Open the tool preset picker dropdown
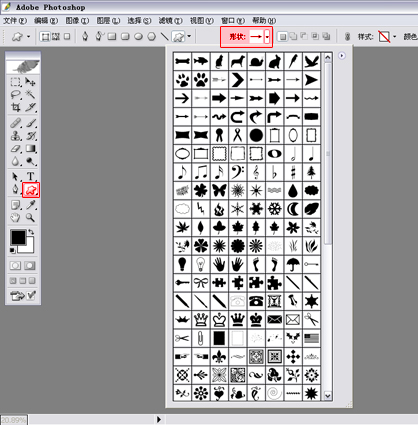418x425 pixels. tap(28, 37)
